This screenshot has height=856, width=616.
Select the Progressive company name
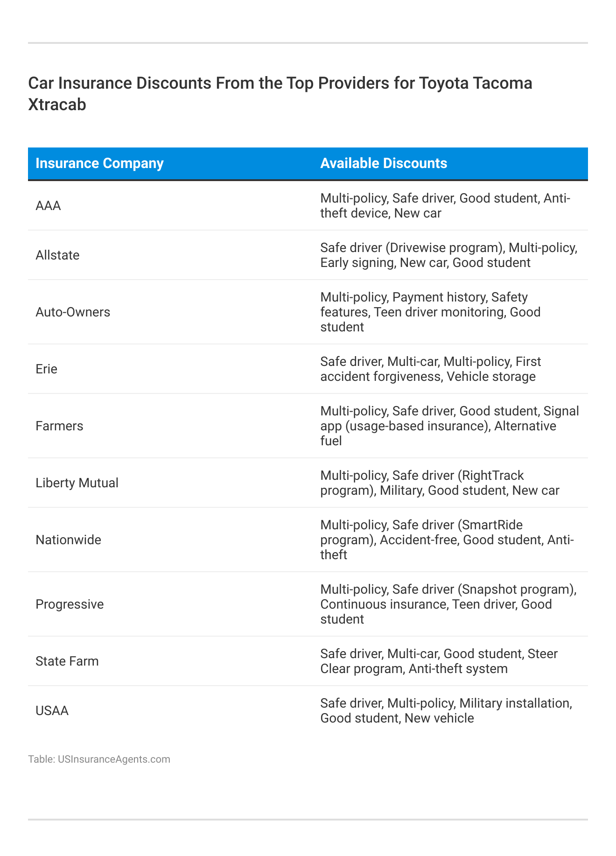pos(70,604)
